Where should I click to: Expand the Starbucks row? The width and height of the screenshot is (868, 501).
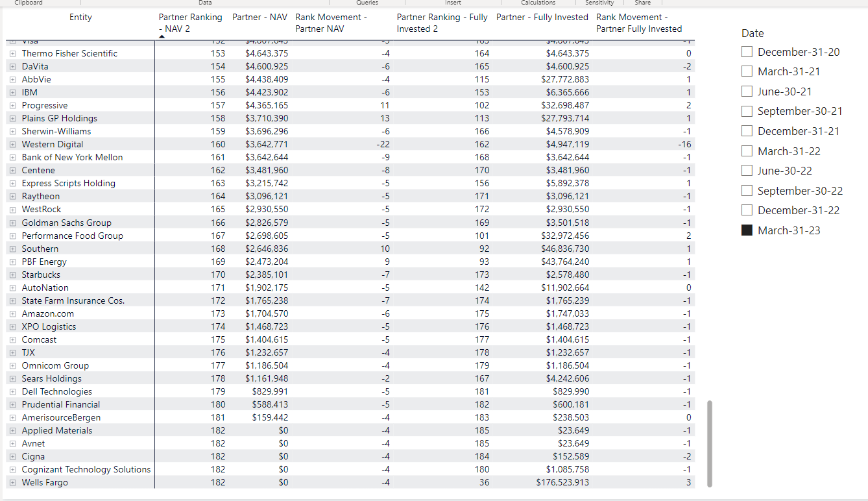(x=12, y=275)
